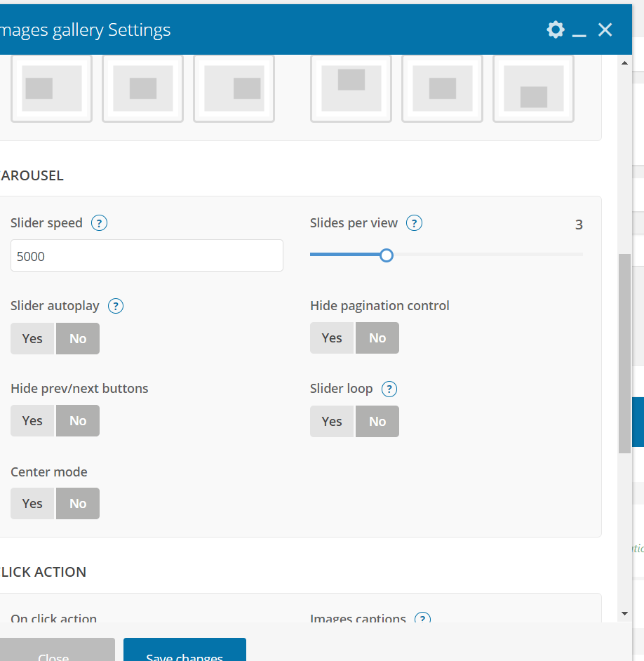Viewport: 644px width, 661px height.
Task: Select top vertical alignment thumbnail
Action: [351, 88]
